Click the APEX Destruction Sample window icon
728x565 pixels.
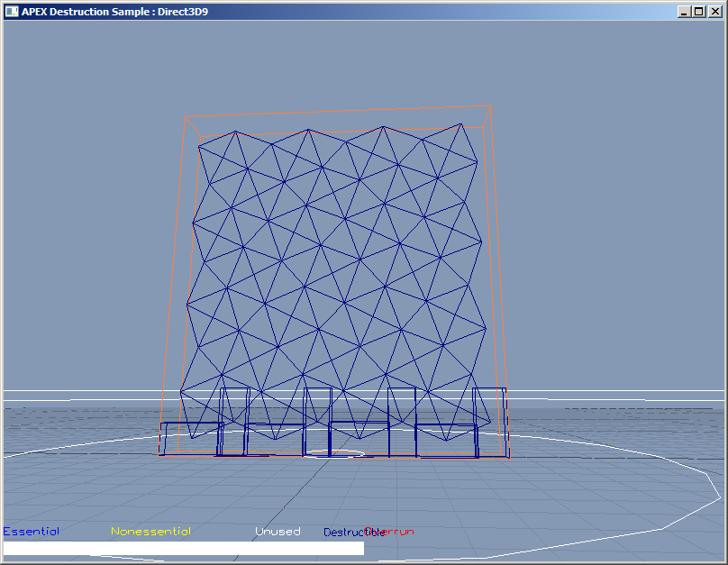tap(12, 12)
